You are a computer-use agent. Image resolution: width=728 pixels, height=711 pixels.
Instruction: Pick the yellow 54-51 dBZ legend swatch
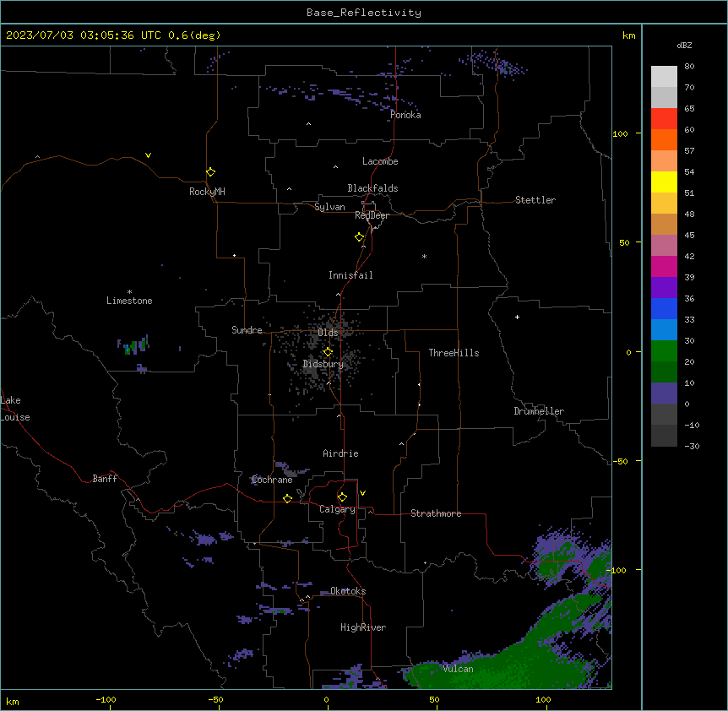coord(664,182)
